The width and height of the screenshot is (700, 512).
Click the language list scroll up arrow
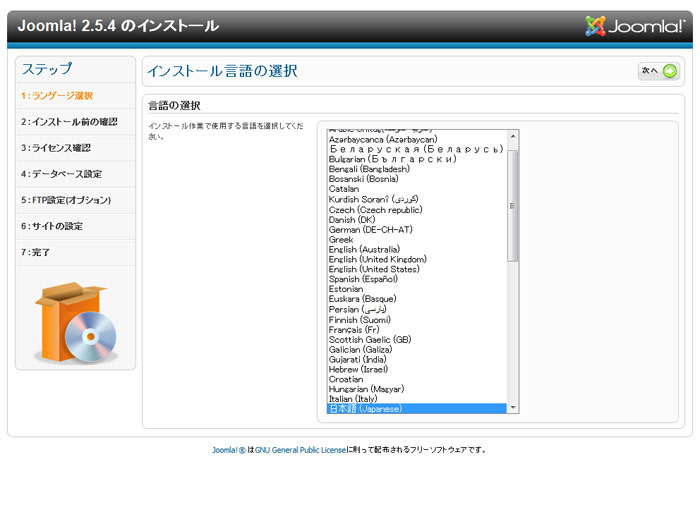click(x=513, y=135)
